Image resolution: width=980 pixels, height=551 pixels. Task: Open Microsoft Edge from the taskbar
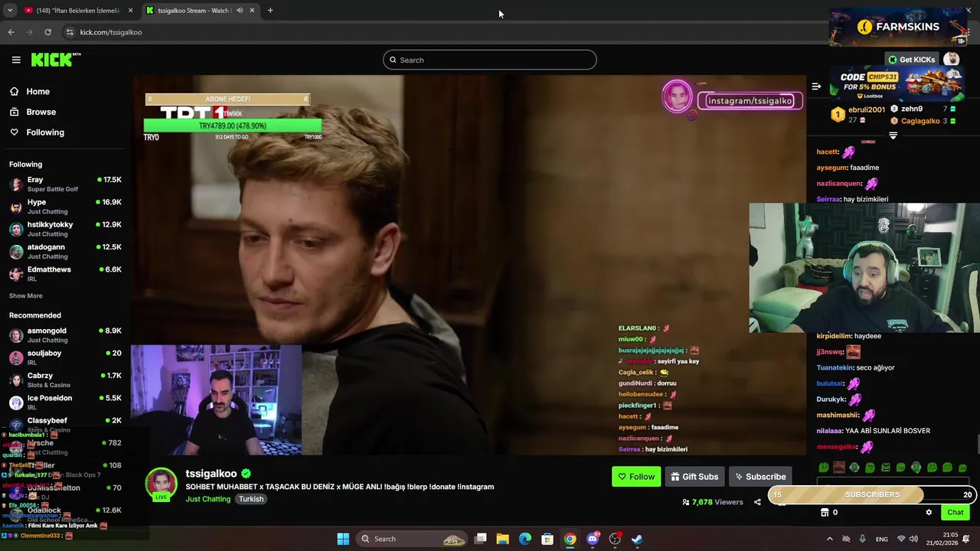click(x=525, y=539)
